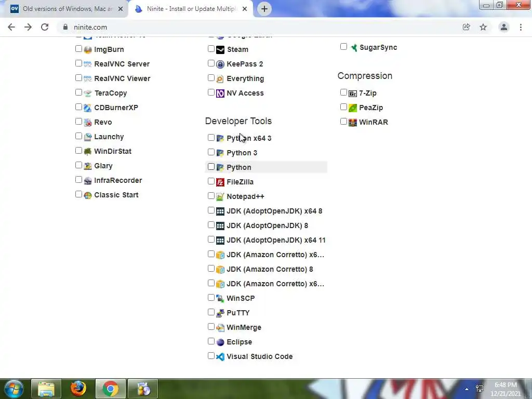Image resolution: width=532 pixels, height=399 pixels.
Task: Click the WinSCP icon
Action: tap(220, 299)
